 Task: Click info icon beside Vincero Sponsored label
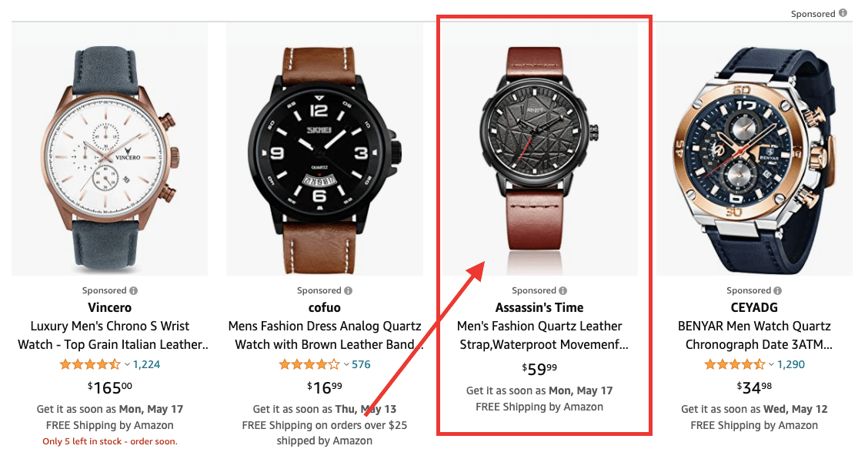[x=133, y=290]
